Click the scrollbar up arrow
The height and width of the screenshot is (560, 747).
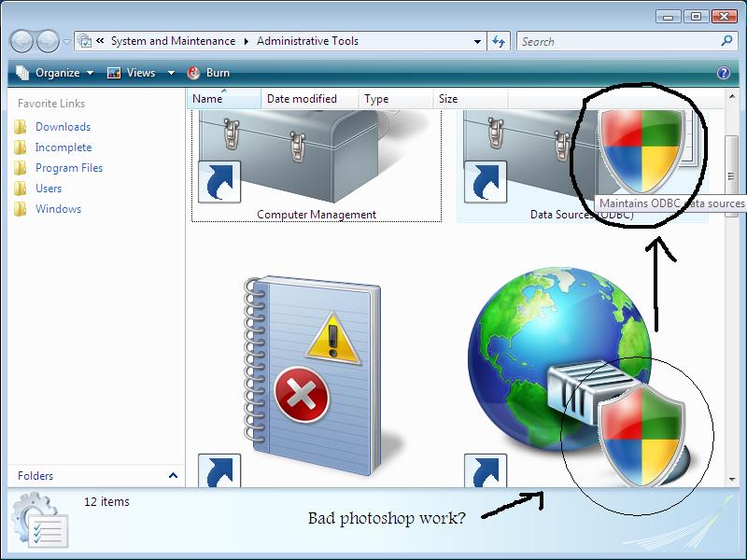coord(732,97)
